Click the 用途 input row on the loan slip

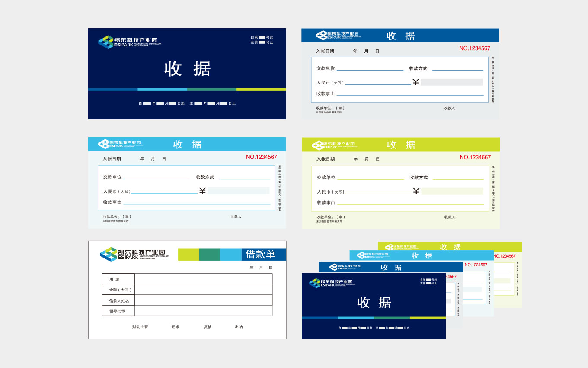(203, 279)
